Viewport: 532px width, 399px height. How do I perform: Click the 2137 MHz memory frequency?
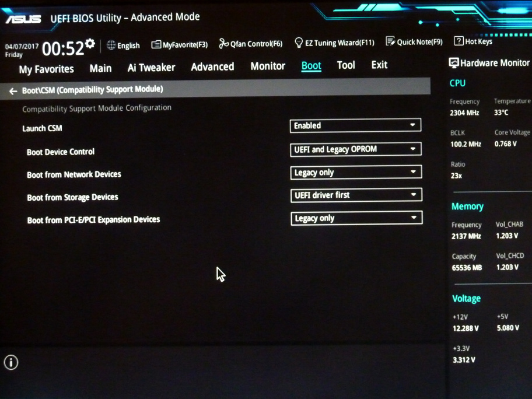pos(466,236)
